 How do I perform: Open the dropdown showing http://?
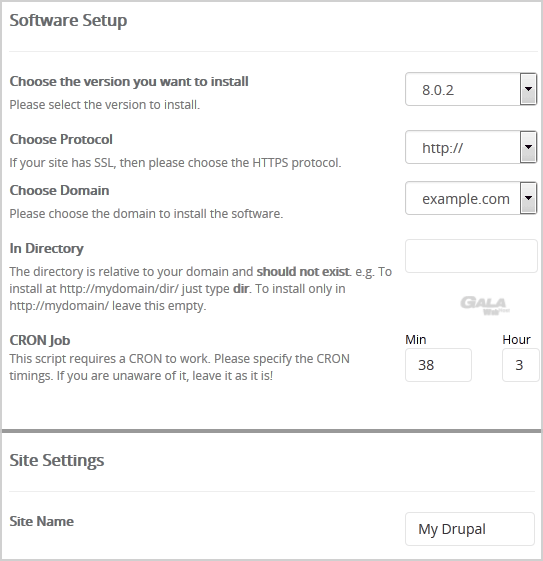(471, 147)
